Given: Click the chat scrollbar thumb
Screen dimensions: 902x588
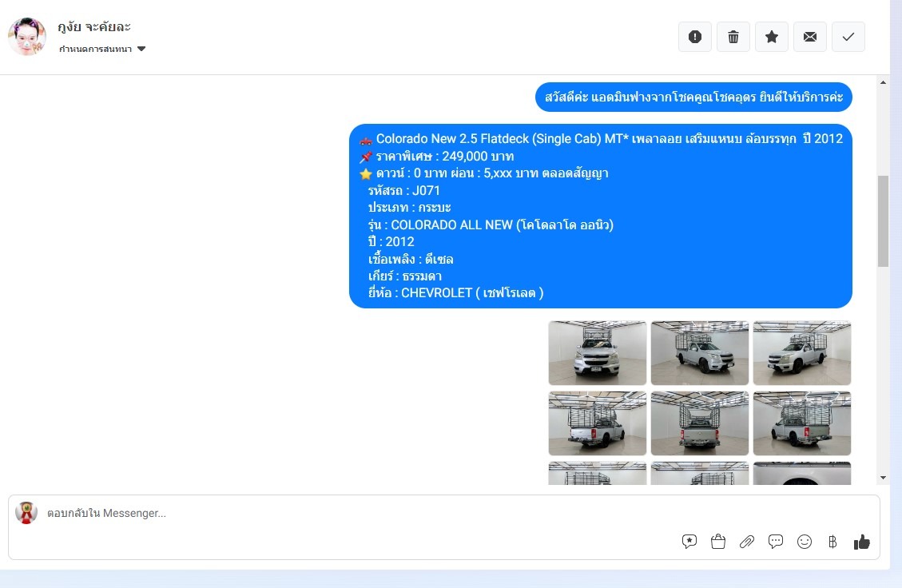Looking at the screenshot, I should click(x=883, y=221).
